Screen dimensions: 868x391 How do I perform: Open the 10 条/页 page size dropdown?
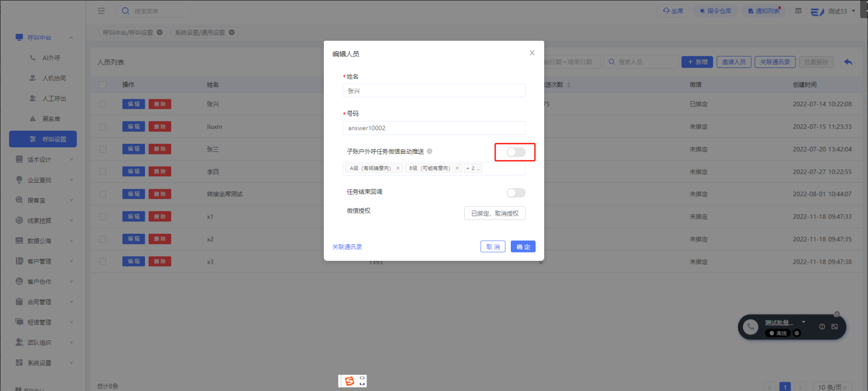(832, 387)
